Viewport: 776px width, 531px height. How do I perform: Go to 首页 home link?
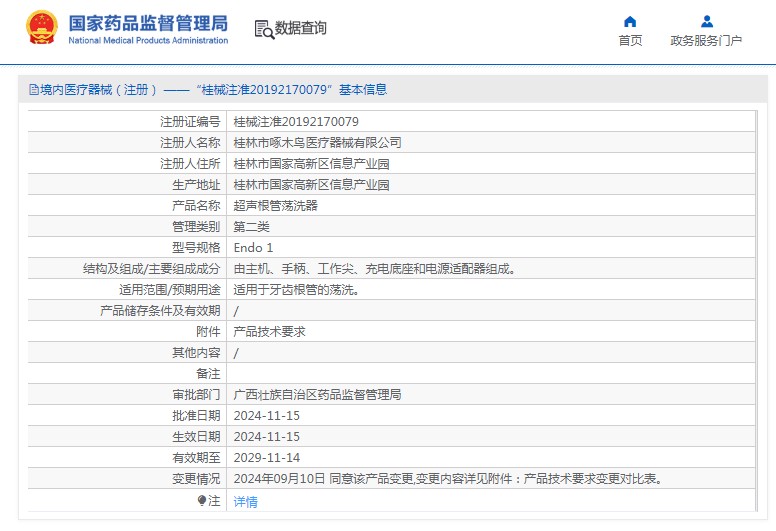click(x=630, y=41)
